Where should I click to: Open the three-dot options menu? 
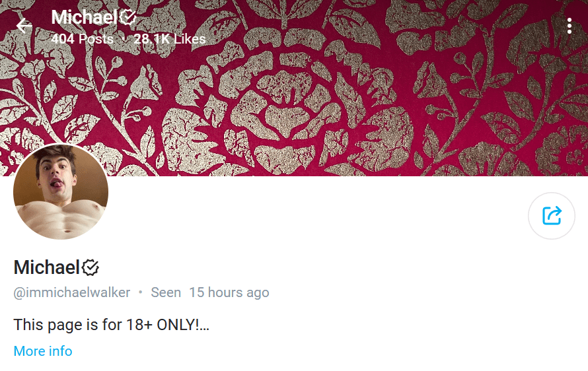click(570, 26)
